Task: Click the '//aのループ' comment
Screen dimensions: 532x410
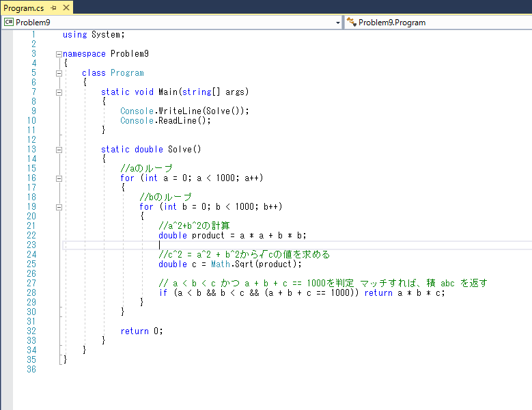Action: click(147, 168)
